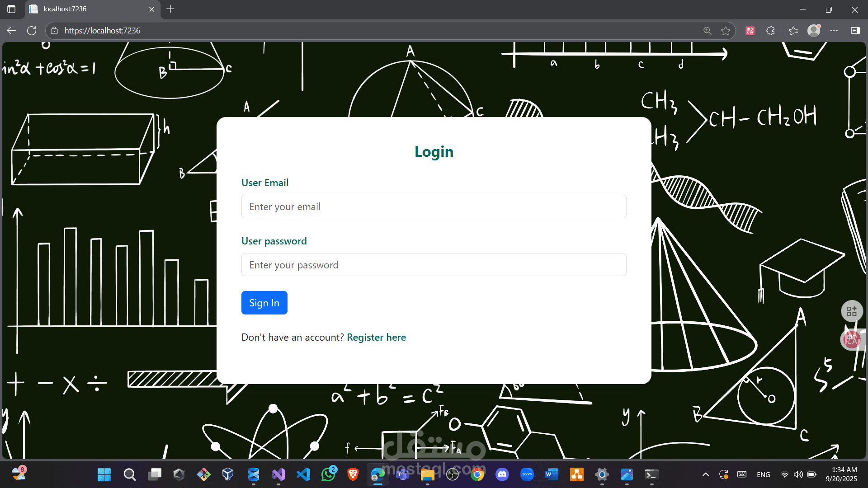Follow the Register here link
This screenshot has height=488, width=868.
pyautogui.click(x=376, y=337)
